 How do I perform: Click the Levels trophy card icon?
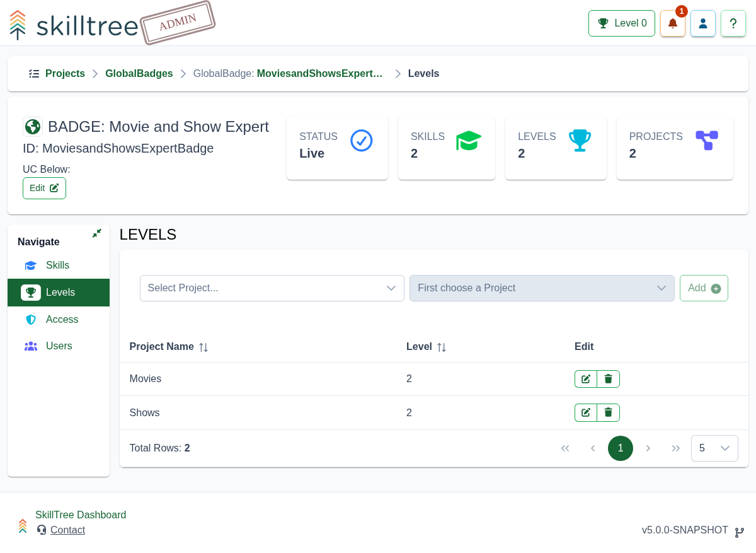(580, 141)
